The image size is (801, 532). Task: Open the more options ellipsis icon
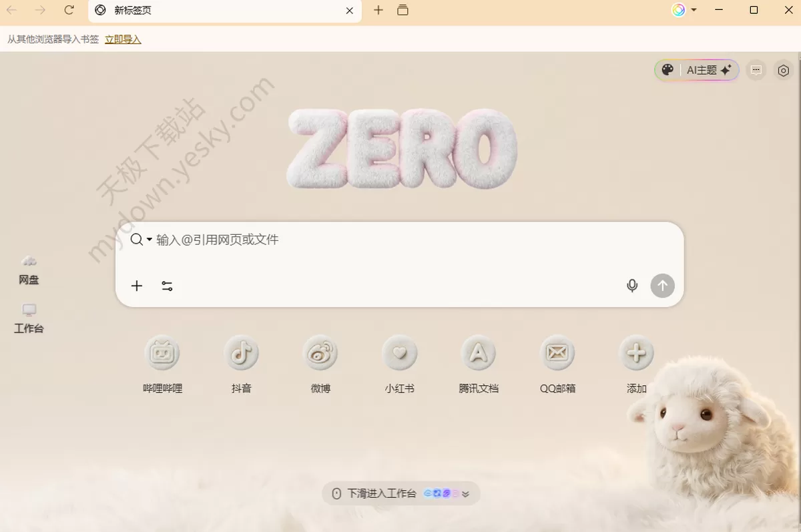[x=756, y=70]
